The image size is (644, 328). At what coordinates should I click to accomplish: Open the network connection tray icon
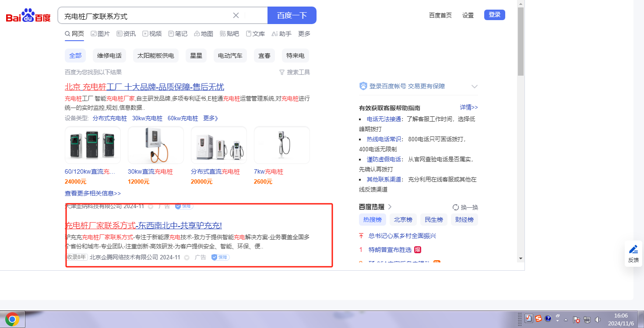(x=587, y=320)
